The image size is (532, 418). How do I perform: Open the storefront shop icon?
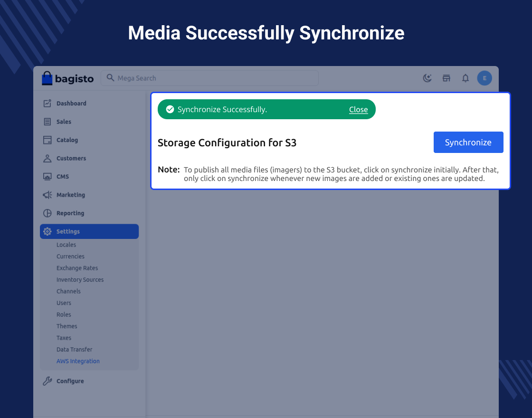[446, 78]
